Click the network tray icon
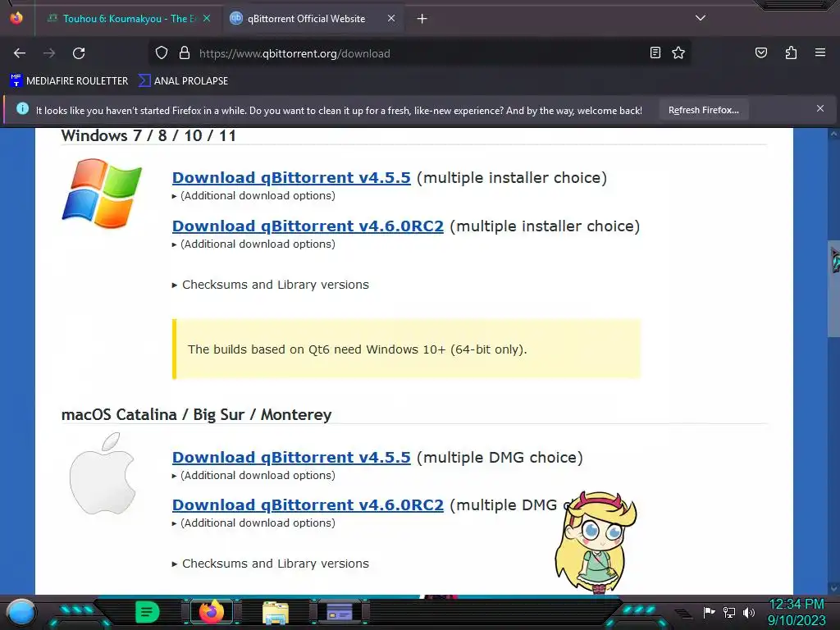840x630 pixels. 729,612
